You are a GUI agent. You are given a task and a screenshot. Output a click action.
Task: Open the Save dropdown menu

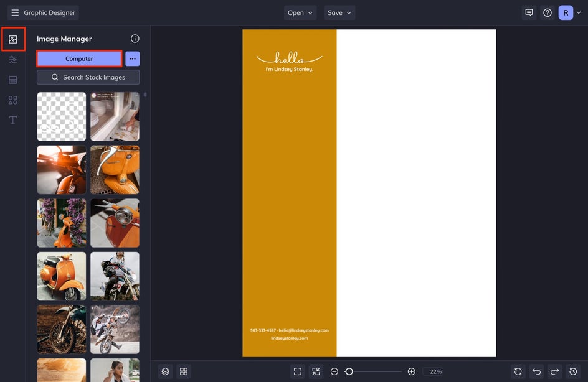coord(339,12)
